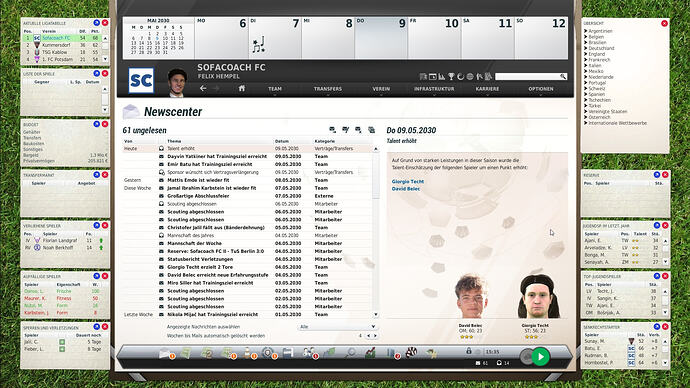Click the first message filter icon above news list
The height and width of the screenshot is (388, 690).
click(332, 130)
